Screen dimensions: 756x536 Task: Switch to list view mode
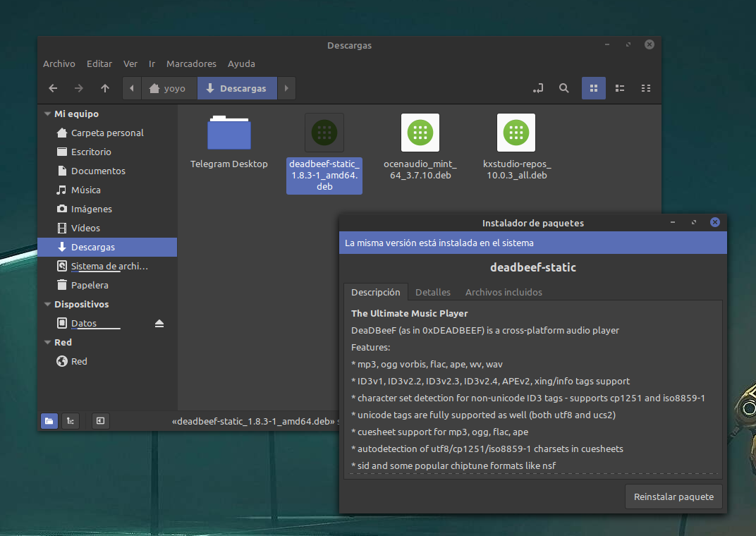coord(620,88)
